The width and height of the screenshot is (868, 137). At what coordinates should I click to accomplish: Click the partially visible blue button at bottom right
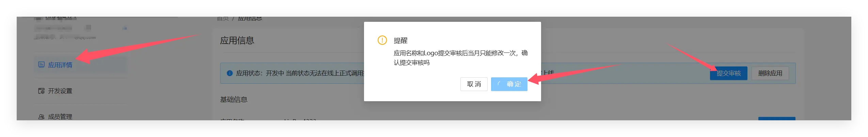(777, 119)
